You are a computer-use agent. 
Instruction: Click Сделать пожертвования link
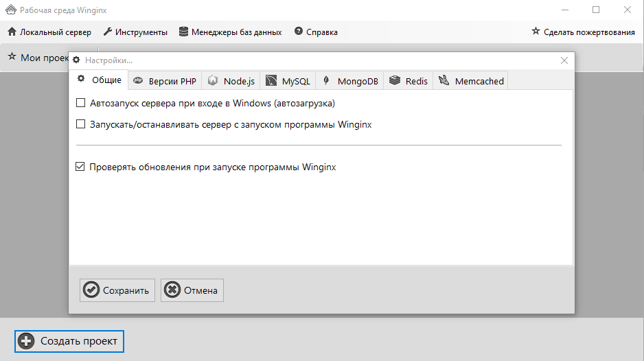(x=583, y=32)
